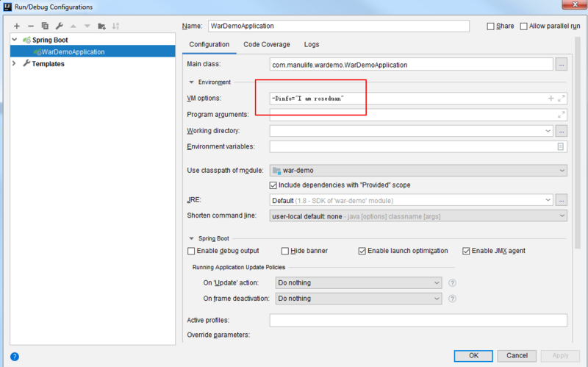Move configuration down with arrow icon
This screenshot has width=588, height=367.
tap(87, 26)
